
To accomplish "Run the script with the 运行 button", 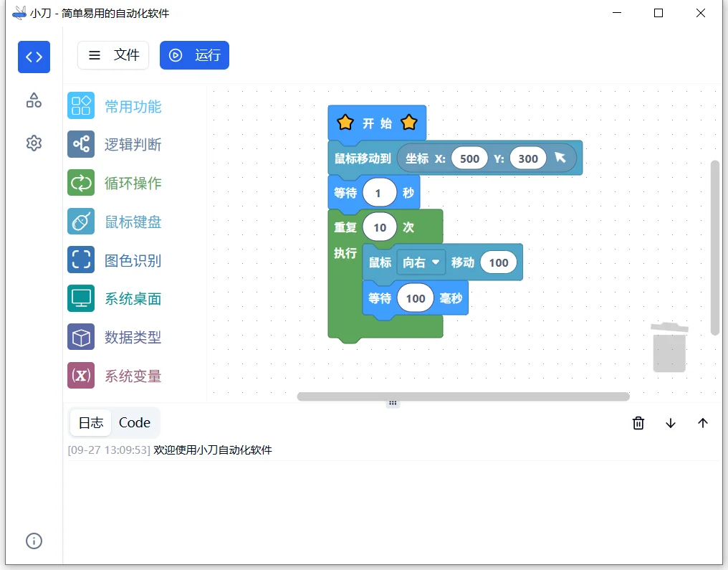I will coord(194,54).
